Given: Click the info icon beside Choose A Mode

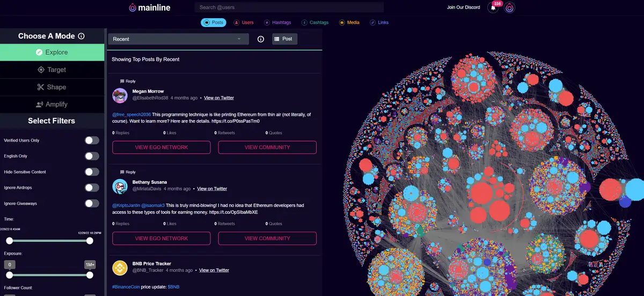Looking at the screenshot, I should (82, 36).
